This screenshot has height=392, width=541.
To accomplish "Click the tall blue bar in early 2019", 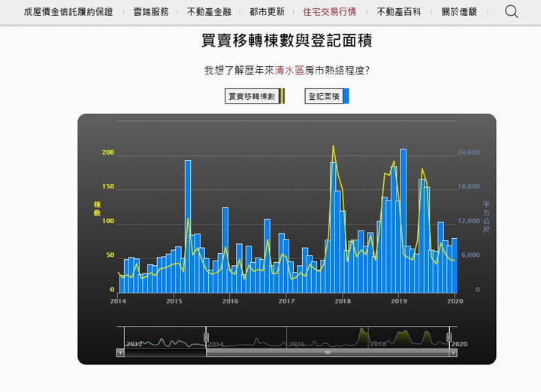I will point(403,221).
